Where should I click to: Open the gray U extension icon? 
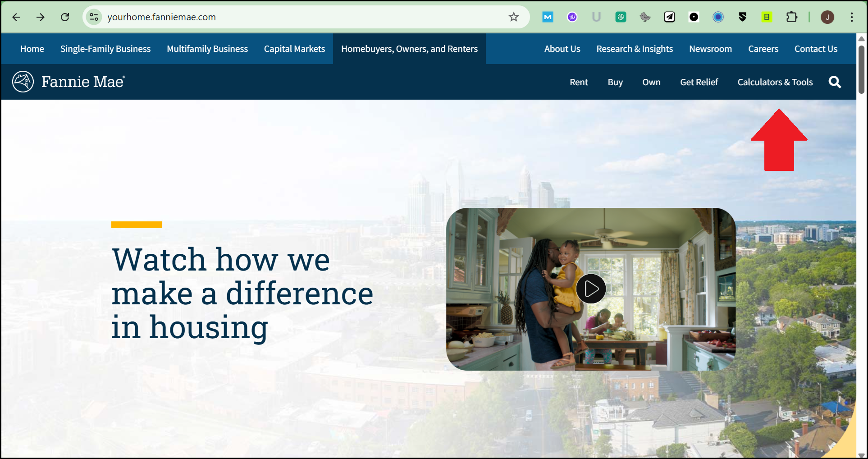pyautogui.click(x=596, y=17)
